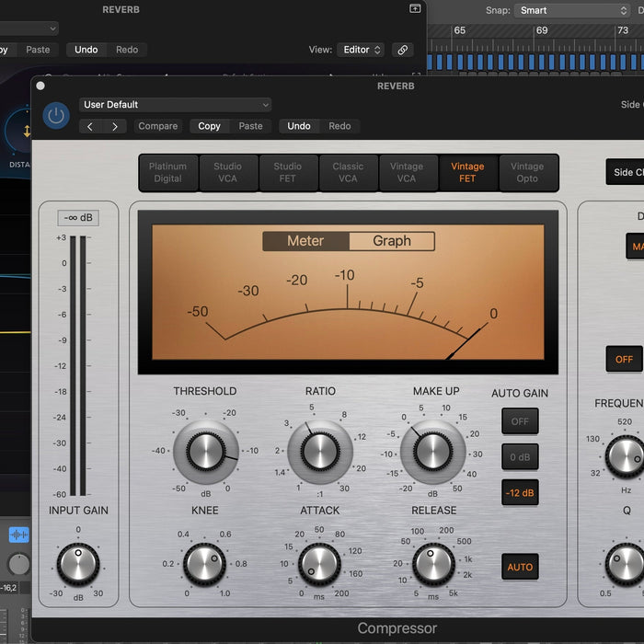Screen dimensions: 644x644
Task: Click the side chain filter OFF button
Action: click(625, 360)
